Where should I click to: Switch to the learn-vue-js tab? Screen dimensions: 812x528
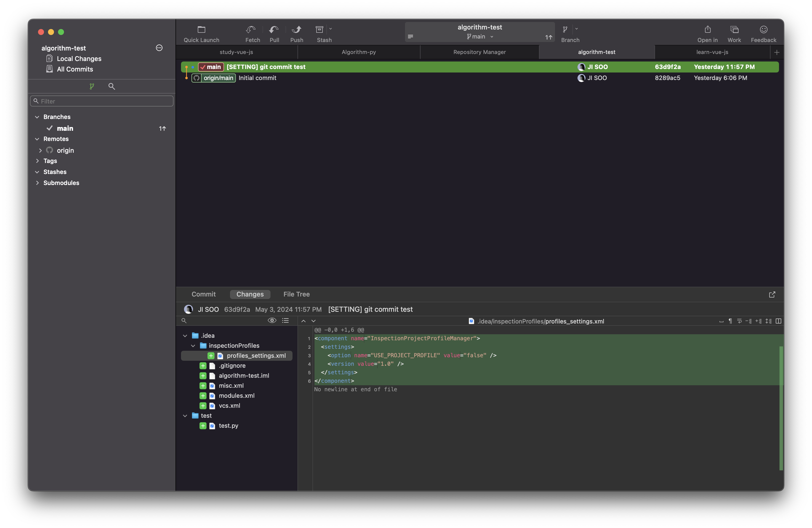[712, 52]
